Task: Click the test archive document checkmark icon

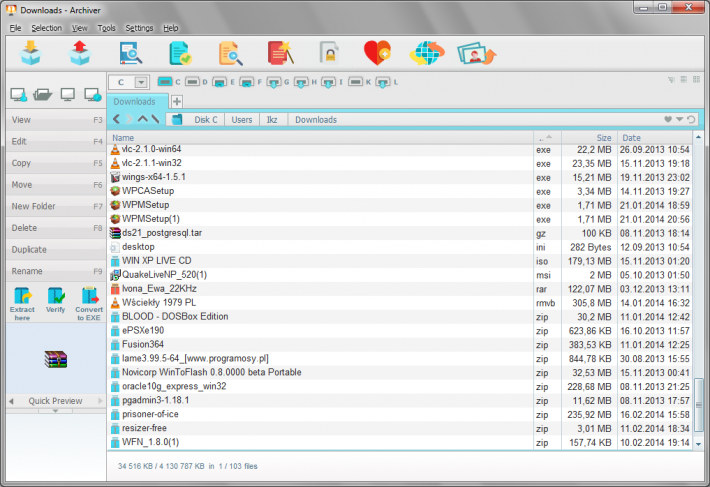Action: pos(180,53)
